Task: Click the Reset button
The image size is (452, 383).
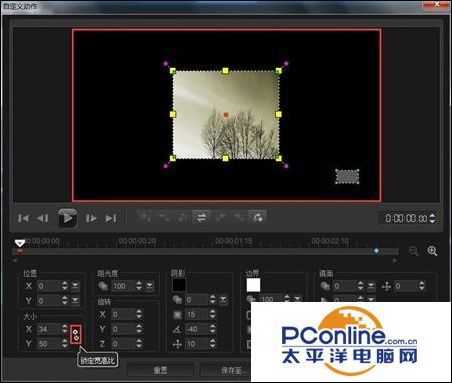Action: click(x=160, y=370)
